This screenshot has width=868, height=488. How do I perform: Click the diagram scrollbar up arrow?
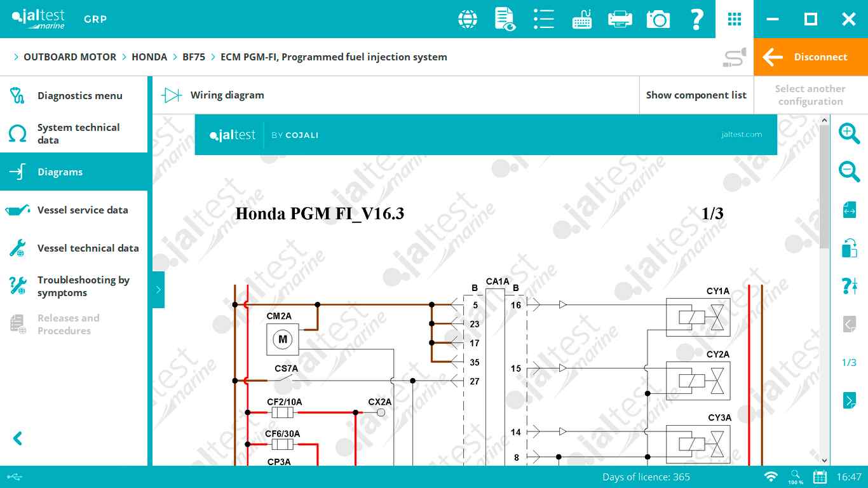pyautogui.click(x=825, y=119)
